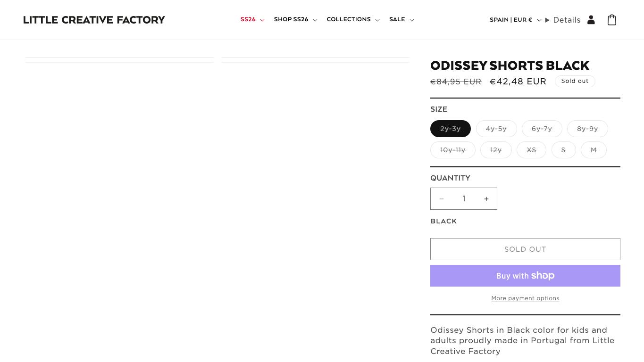
Task: Click the Little Creative Factory logo
Action: coord(94,20)
